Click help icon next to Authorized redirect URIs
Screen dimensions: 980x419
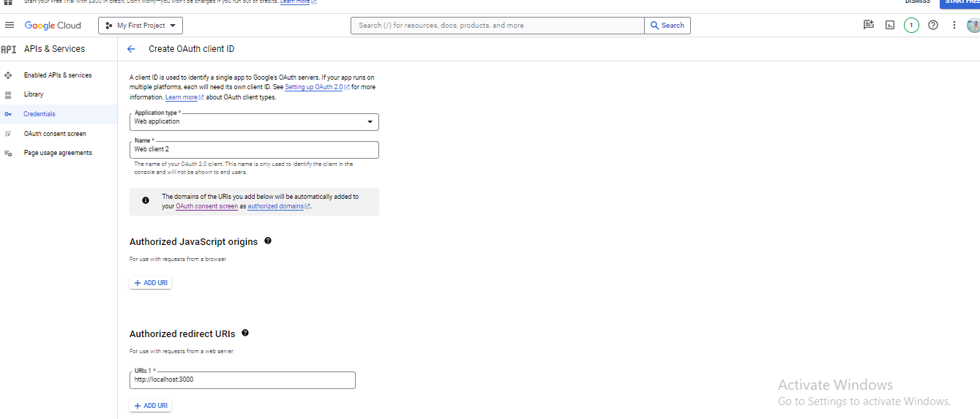245,333
